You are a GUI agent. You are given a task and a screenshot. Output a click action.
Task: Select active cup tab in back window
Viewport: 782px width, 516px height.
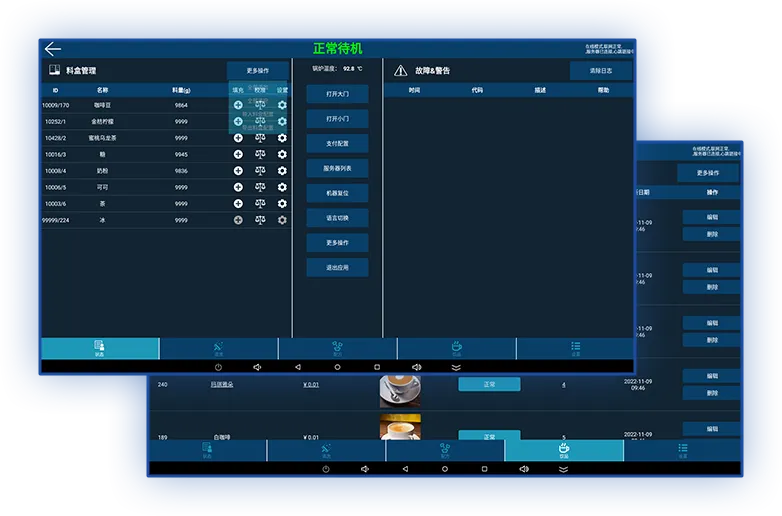point(564,450)
